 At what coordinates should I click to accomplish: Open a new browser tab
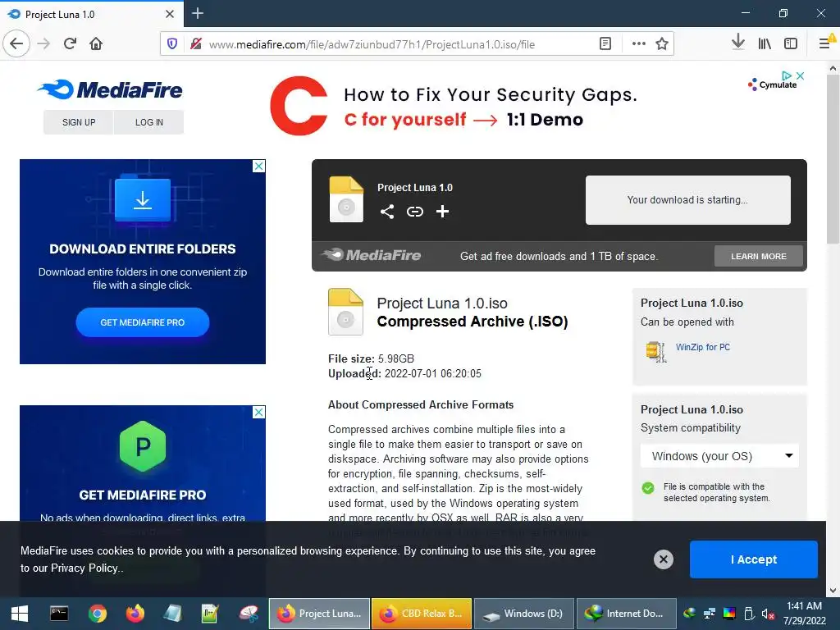198,13
